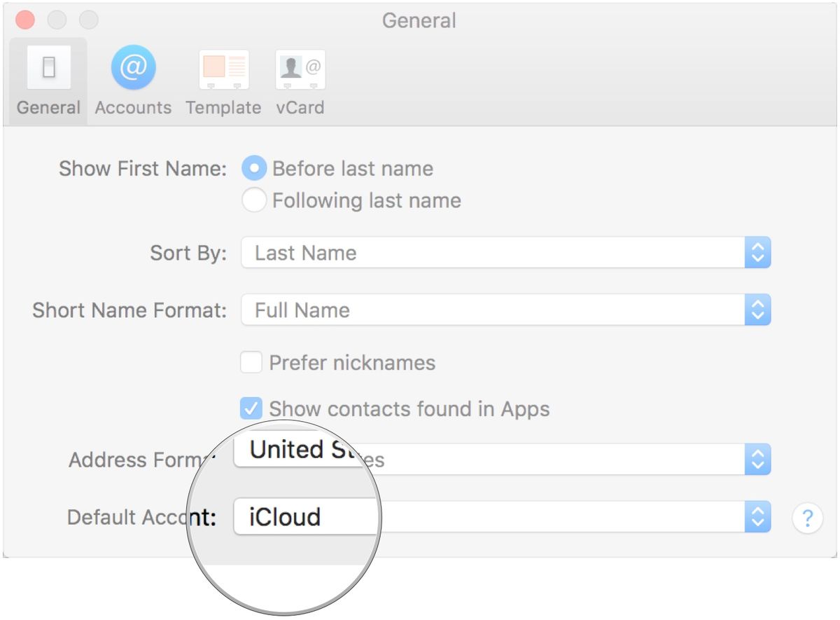
Task: Switch to the Accounts pane
Action: pyautogui.click(x=132, y=81)
